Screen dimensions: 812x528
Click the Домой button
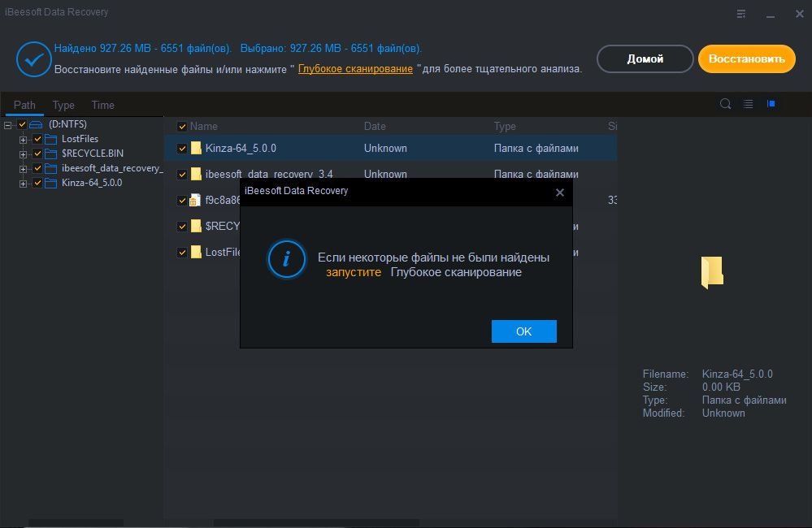click(645, 59)
